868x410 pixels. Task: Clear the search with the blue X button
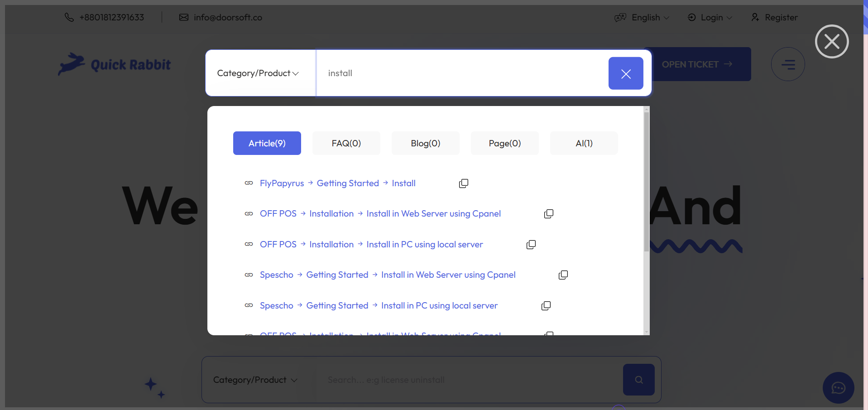626,73
